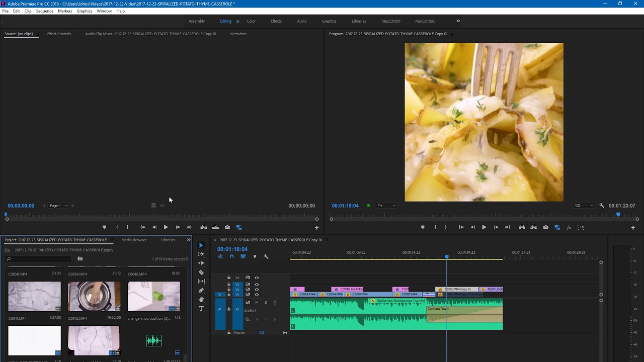Open Program monitor button editor plus
Viewport: 644px width, 362px height.
click(x=633, y=228)
